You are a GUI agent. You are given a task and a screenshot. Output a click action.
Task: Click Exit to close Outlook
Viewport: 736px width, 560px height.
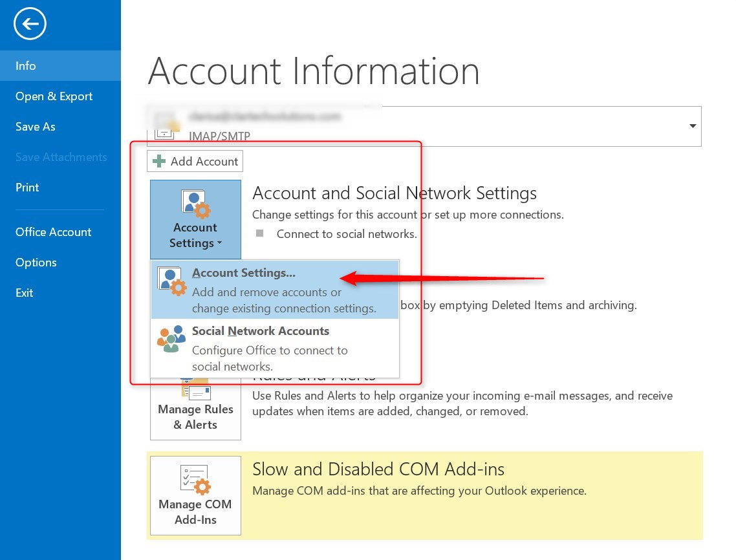click(24, 292)
